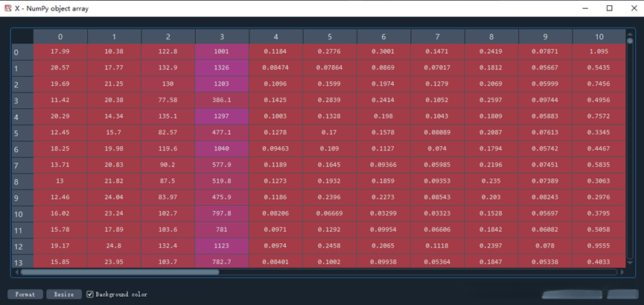This screenshot has width=644, height=305.
Task: Click cell with value 781
Action: 222,229
